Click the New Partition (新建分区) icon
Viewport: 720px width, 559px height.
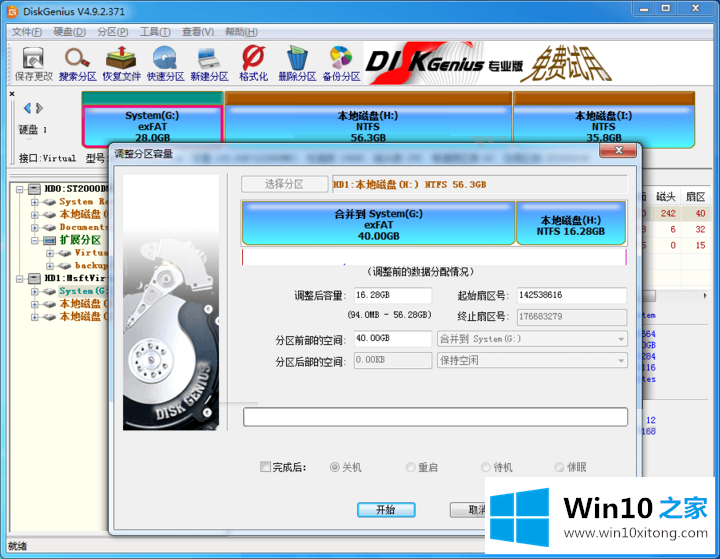209,63
